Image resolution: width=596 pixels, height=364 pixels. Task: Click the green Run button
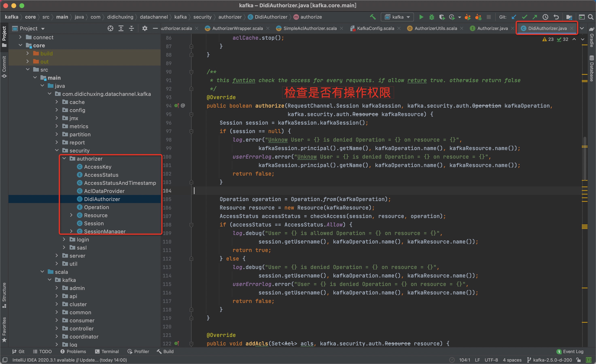click(421, 17)
